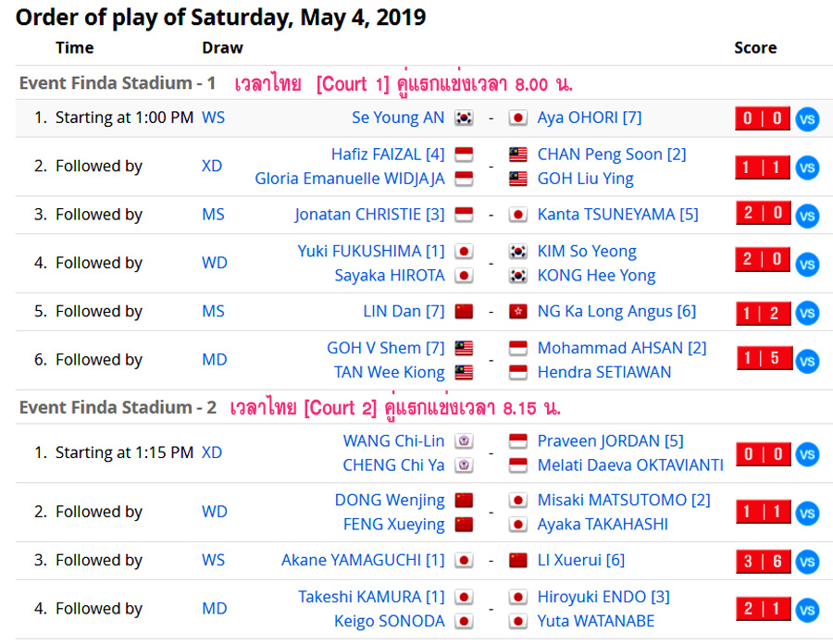Open VS head-to-head for Jonatan CHRISTIE match

pos(807,216)
